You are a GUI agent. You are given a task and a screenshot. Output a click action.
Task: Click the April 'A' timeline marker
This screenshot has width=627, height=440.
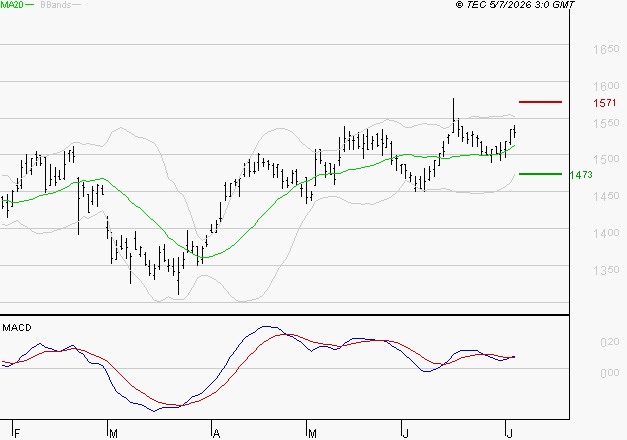(x=216, y=434)
